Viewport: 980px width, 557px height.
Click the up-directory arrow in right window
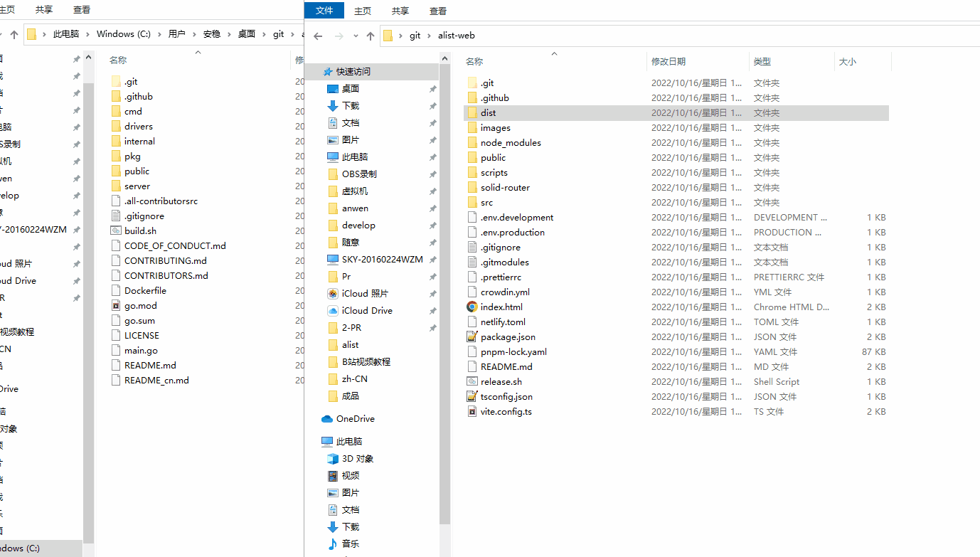pyautogui.click(x=370, y=36)
